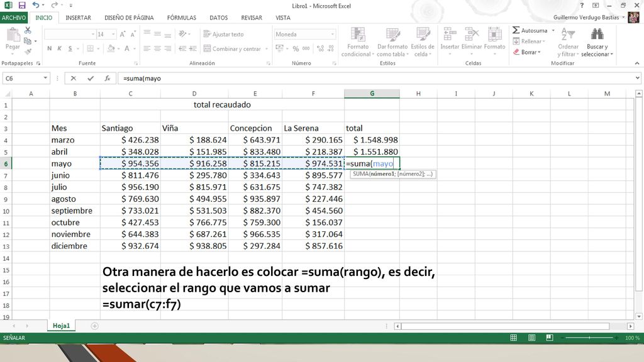Switch to the INSERTAR tab
644x362 pixels.
[79, 18]
